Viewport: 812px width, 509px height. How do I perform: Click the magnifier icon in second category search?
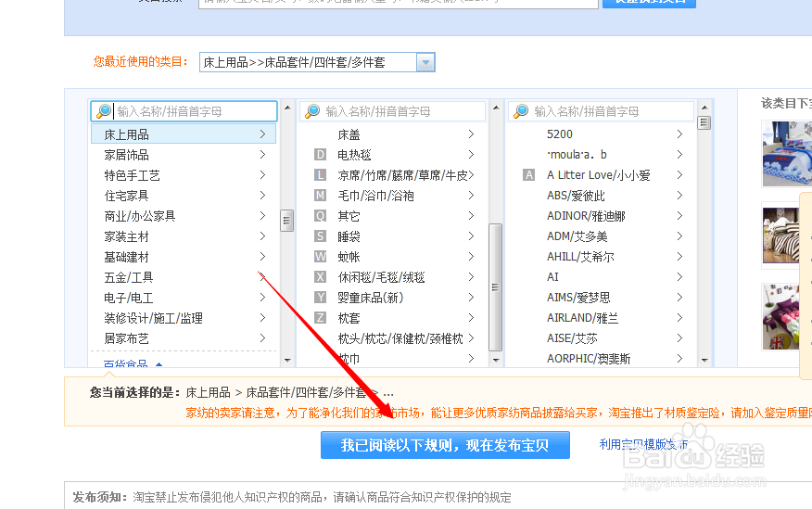pos(312,111)
